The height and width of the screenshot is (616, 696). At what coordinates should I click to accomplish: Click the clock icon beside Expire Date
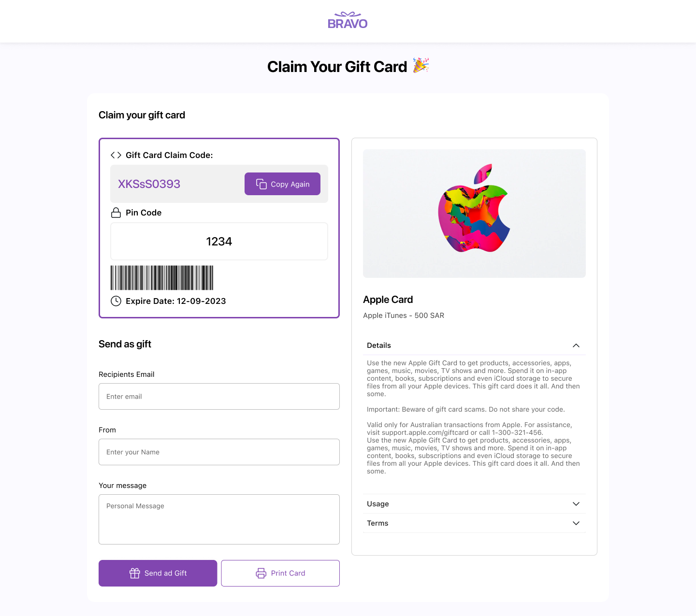coord(116,301)
